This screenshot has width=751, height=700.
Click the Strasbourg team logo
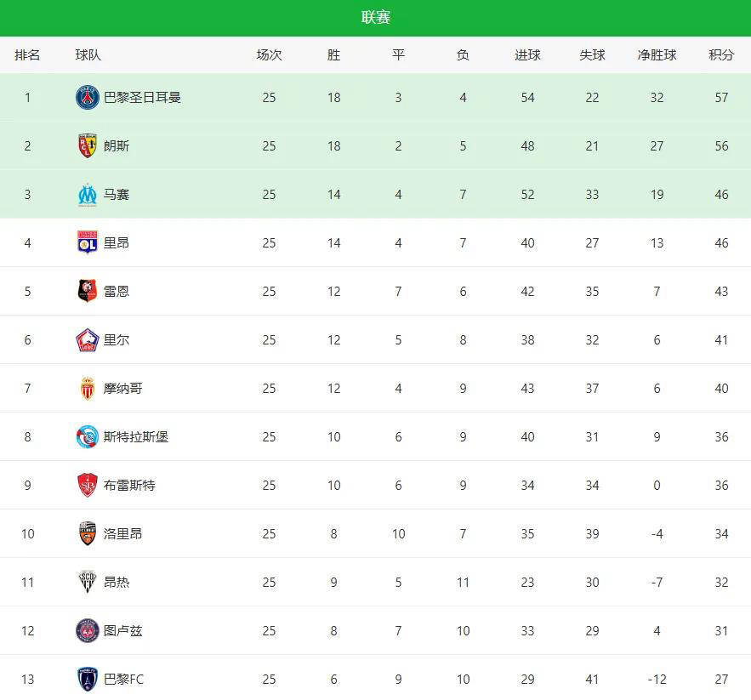[x=88, y=436]
